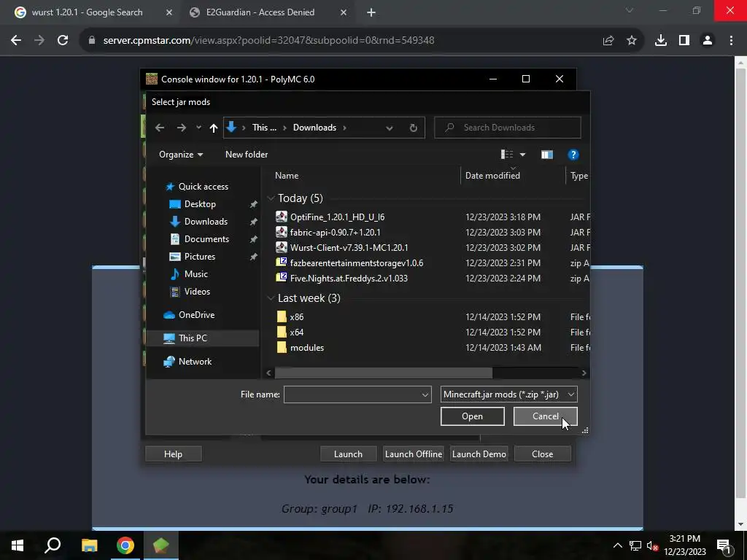This screenshot has height=560, width=747.
Task: Open Desktop in the sidebar
Action: tap(200, 204)
